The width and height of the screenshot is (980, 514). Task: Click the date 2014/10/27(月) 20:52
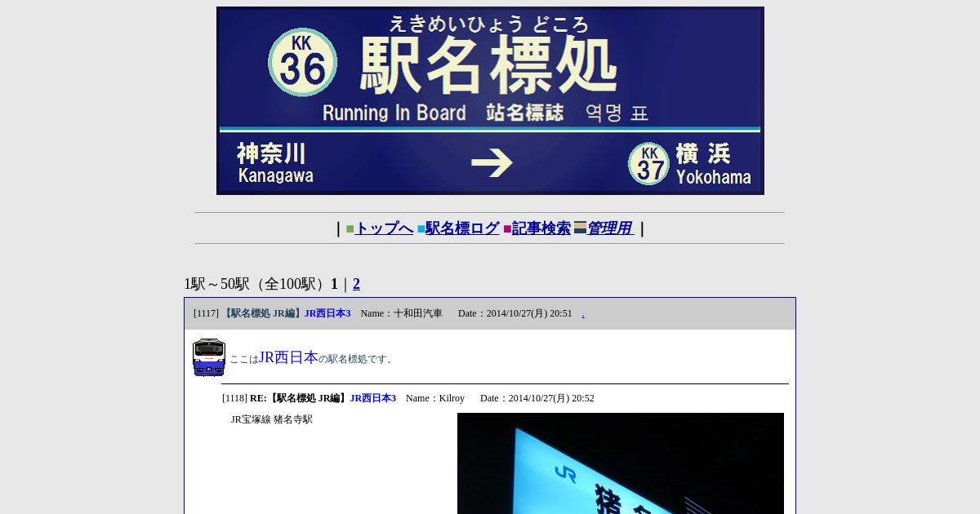(551, 398)
